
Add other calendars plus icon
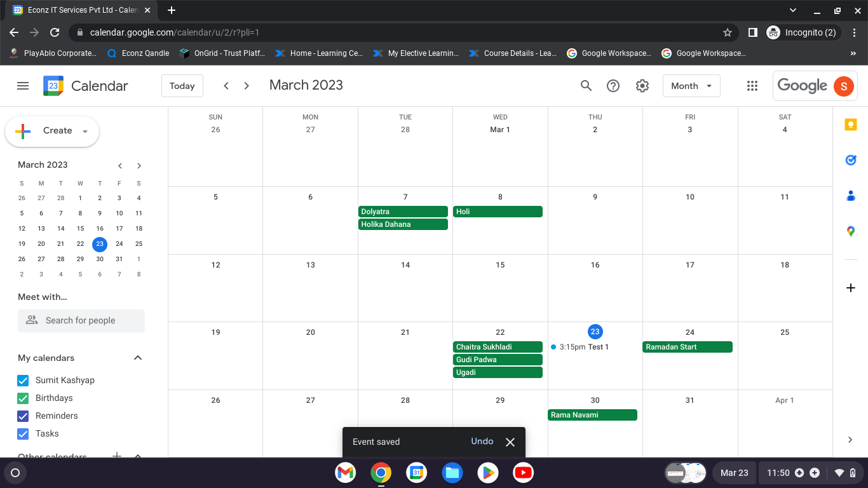117,456
